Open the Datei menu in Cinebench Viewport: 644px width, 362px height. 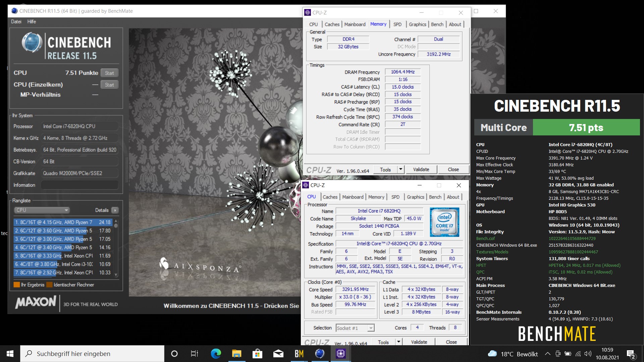16,21
